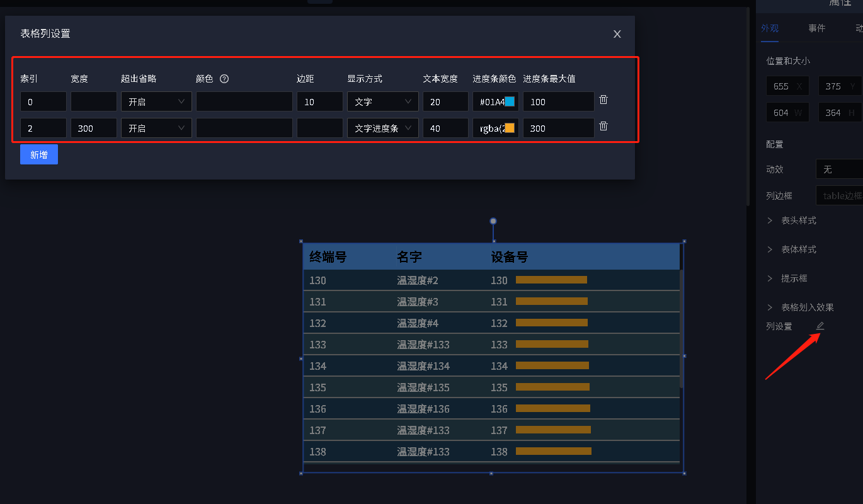Screen dimensions: 863x504
Task: Switch to the 事件 tab
Action: [817, 28]
